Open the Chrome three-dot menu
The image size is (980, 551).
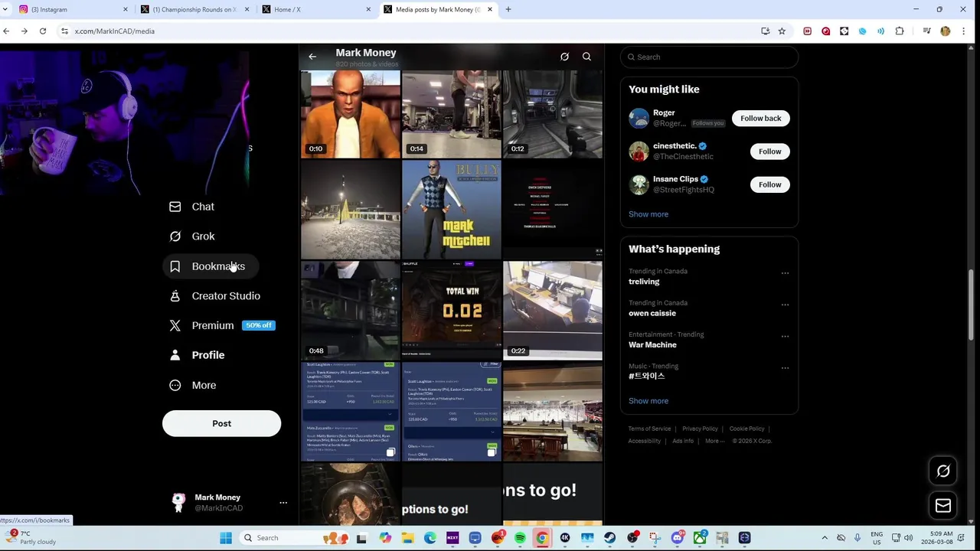click(963, 31)
